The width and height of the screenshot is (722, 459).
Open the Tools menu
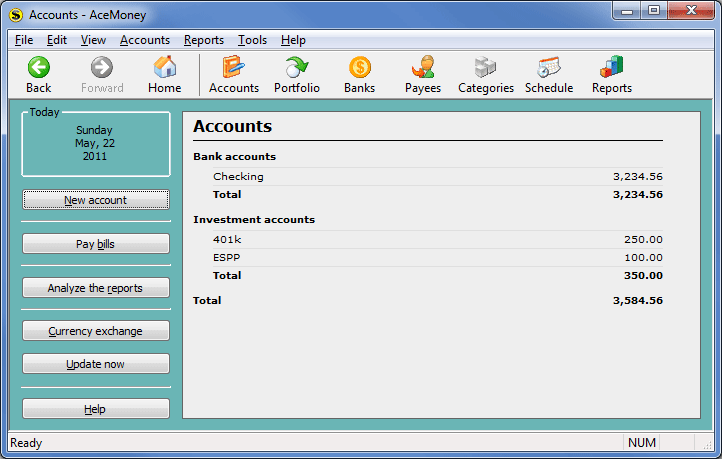tap(252, 40)
